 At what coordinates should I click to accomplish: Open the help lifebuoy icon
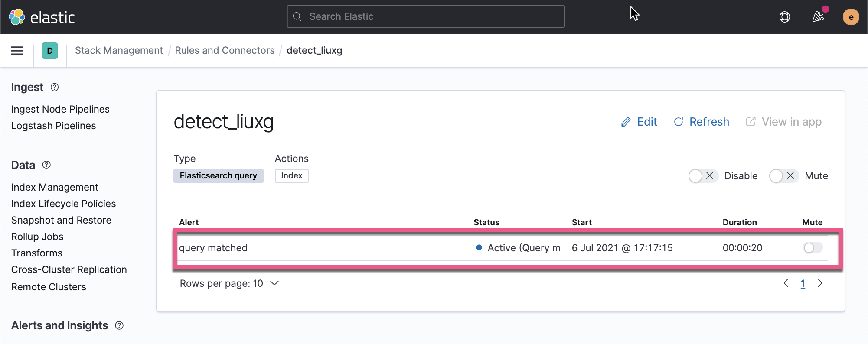[784, 17]
